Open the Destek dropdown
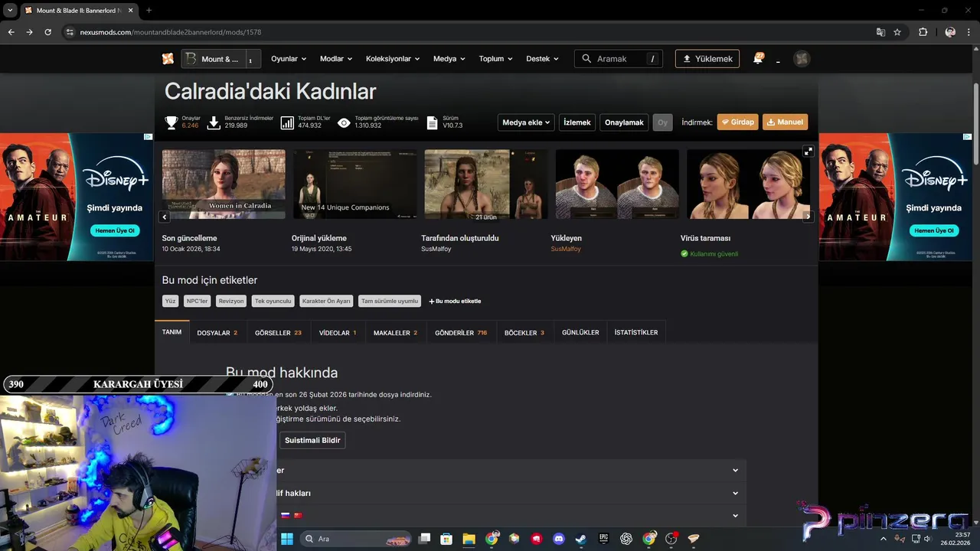This screenshot has width=980, height=551. click(542, 59)
